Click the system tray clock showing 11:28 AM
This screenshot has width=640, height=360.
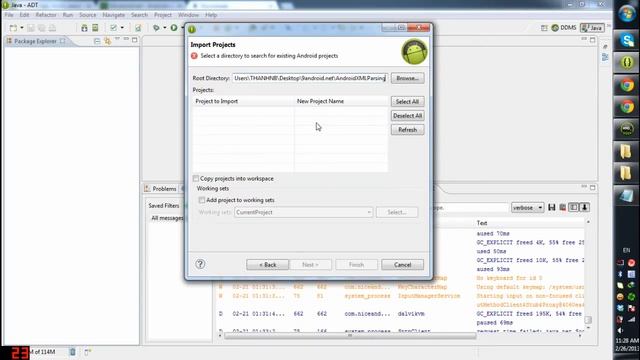click(627, 340)
